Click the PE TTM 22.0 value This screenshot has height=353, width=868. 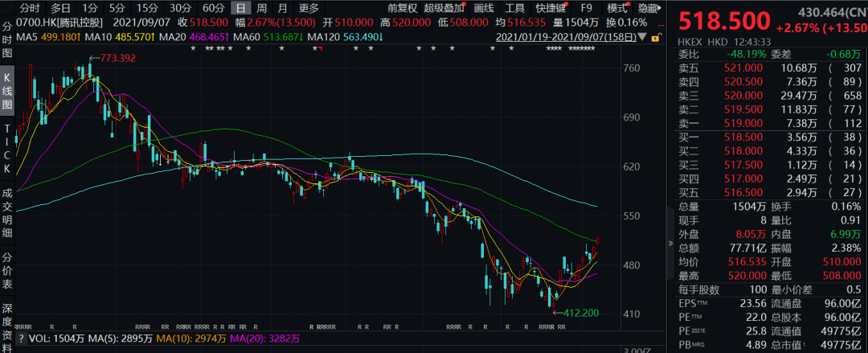coord(757,317)
